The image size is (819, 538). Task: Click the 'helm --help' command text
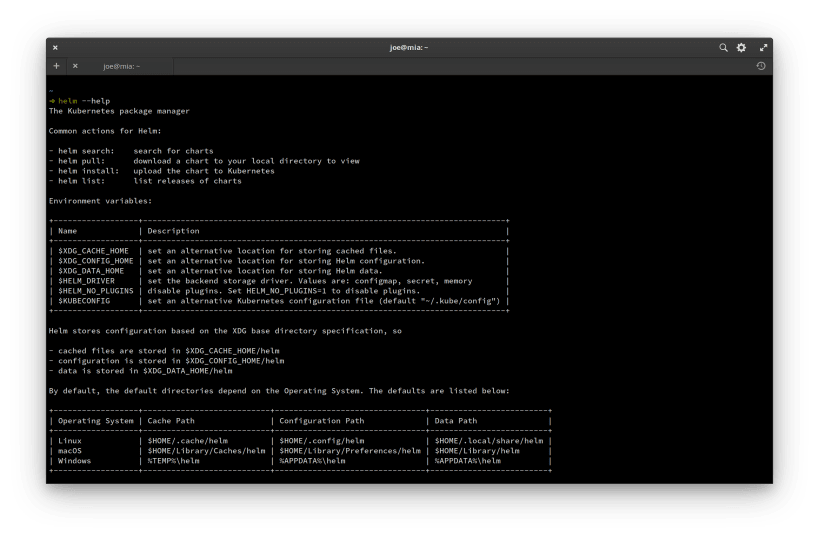pos(84,101)
